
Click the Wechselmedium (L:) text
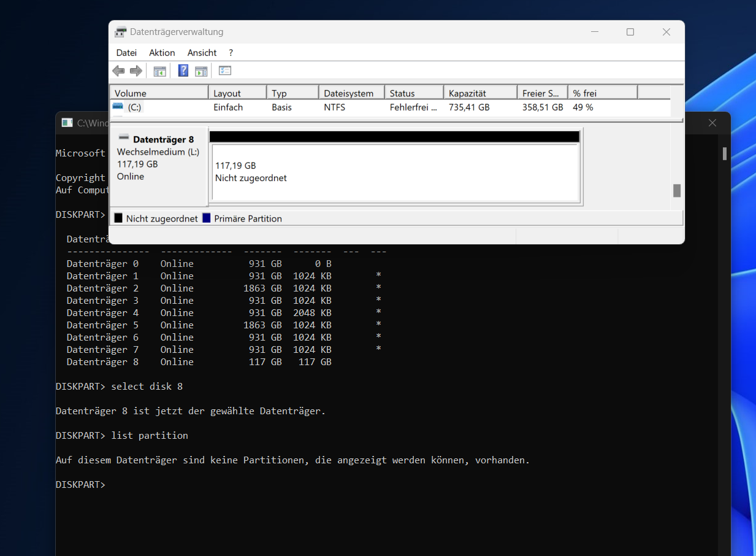tap(158, 152)
